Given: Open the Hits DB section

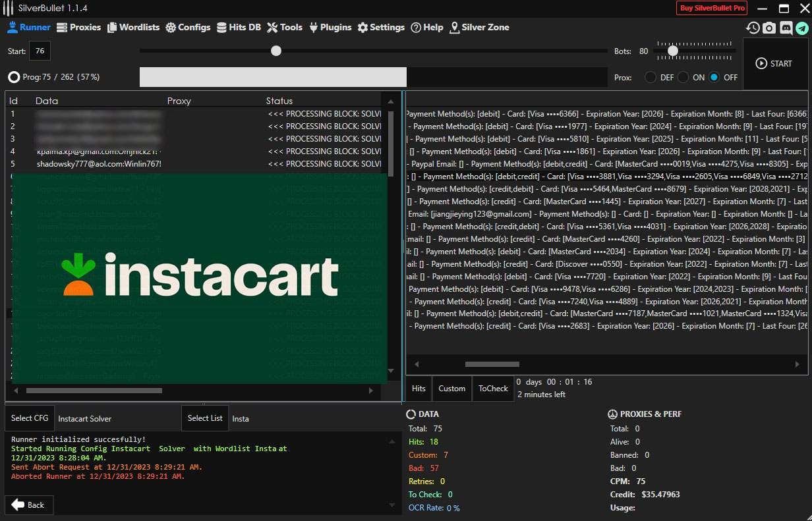Looking at the screenshot, I should [x=239, y=27].
